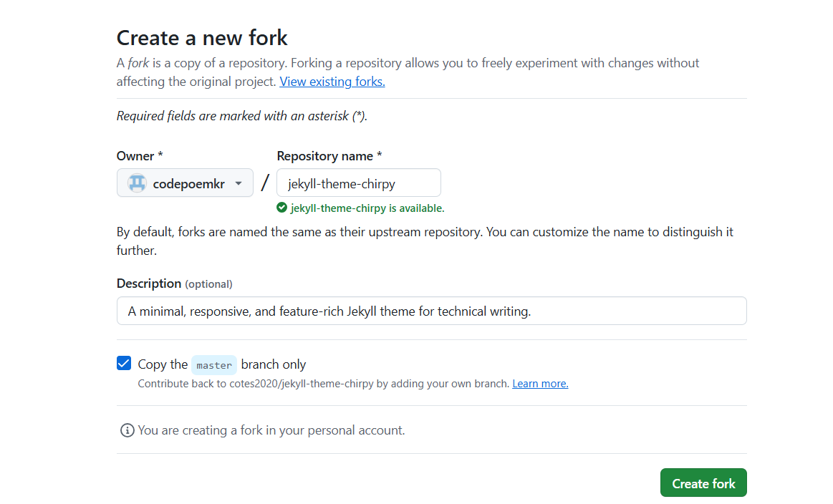
Task: Click the codepoemkr owner avatar icon
Action: click(137, 183)
